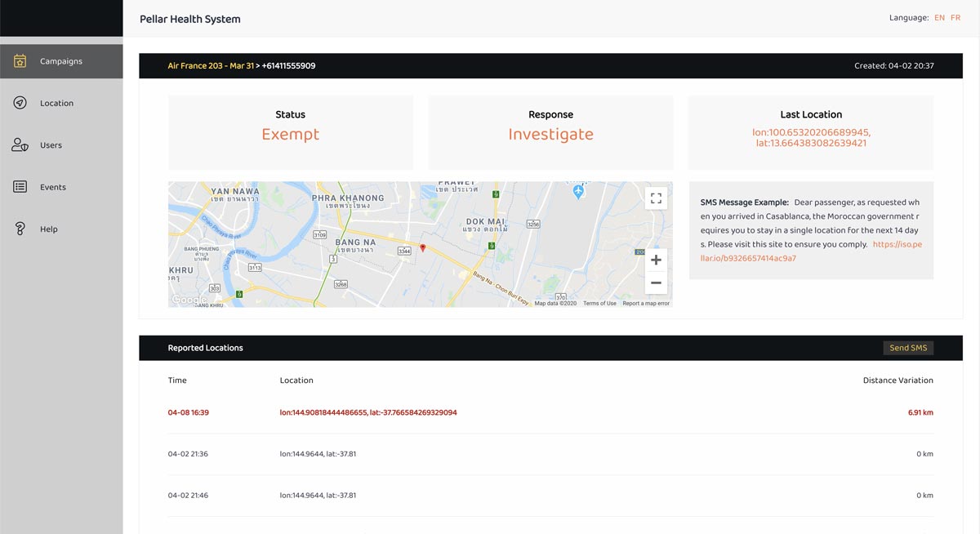
Task: Click the Google logo on the map
Action: click(189, 300)
